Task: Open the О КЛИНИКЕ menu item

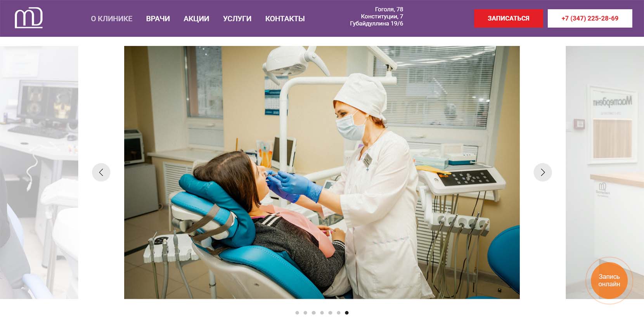Action: click(112, 19)
